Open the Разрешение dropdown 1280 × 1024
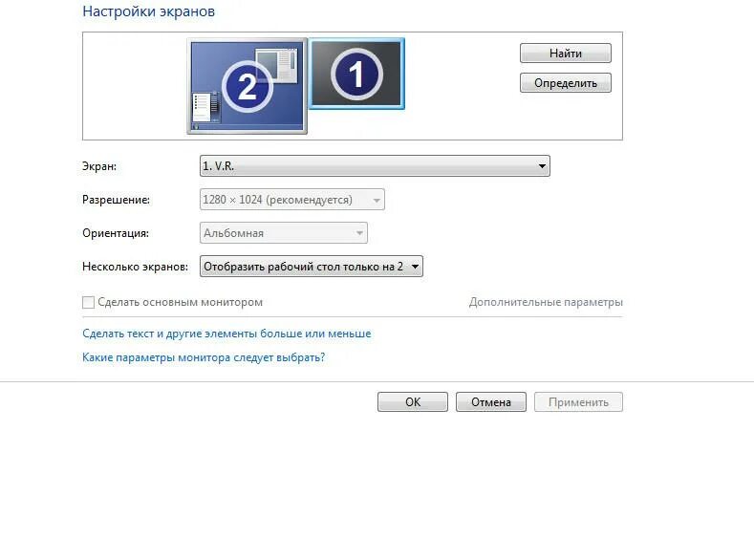 pyautogui.click(x=291, y=200)
